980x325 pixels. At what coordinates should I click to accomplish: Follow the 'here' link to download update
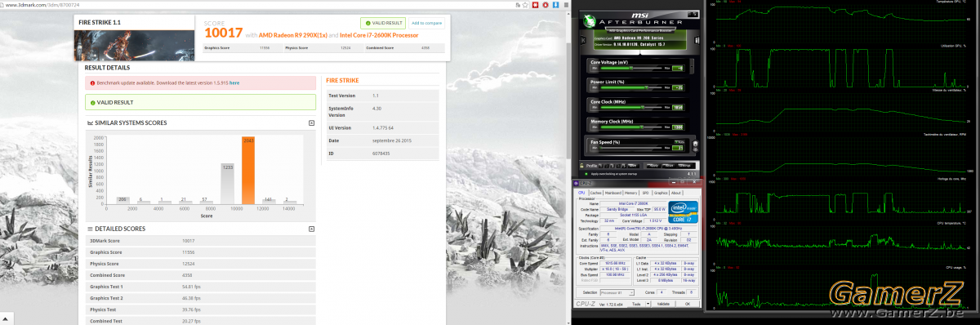click(234, 83)
